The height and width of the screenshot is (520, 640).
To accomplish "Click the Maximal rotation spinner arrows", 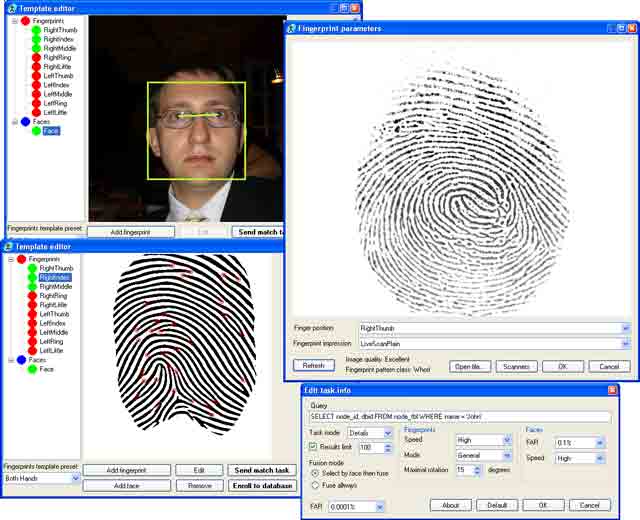I will point(477,470).
